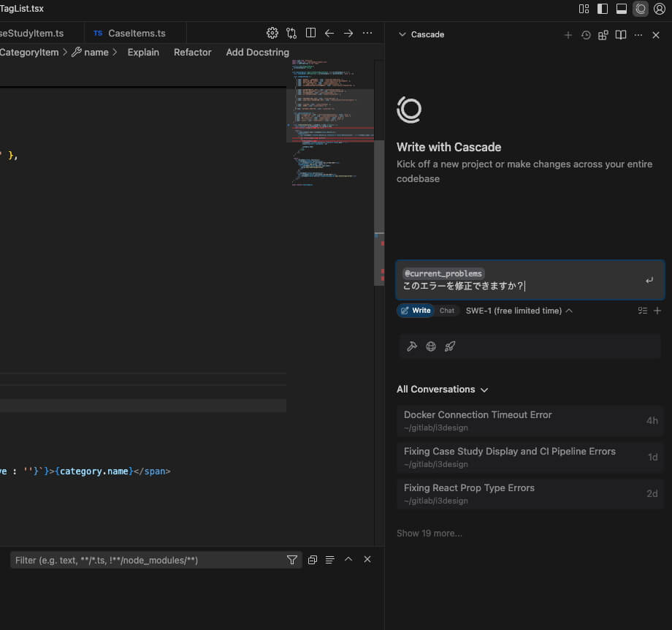
Task: Toggle the primary sidebar visibility
Action: pos(603,9)
